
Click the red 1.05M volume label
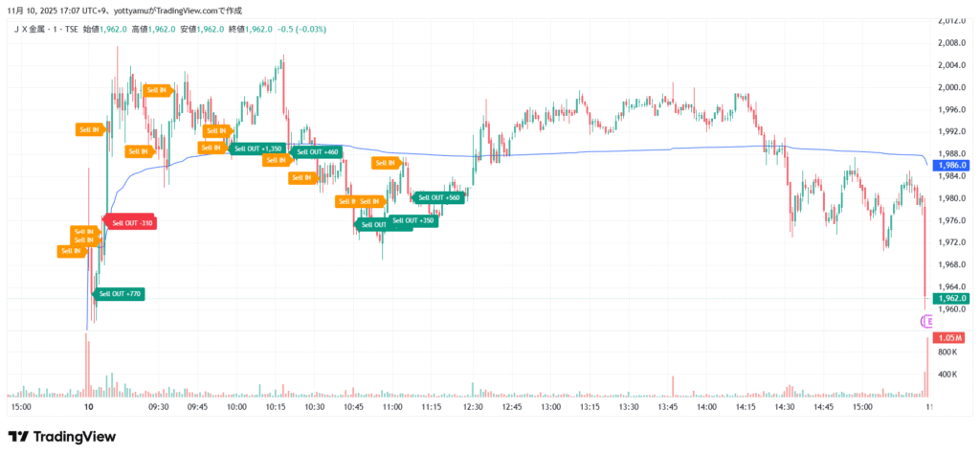click(950, 338)
